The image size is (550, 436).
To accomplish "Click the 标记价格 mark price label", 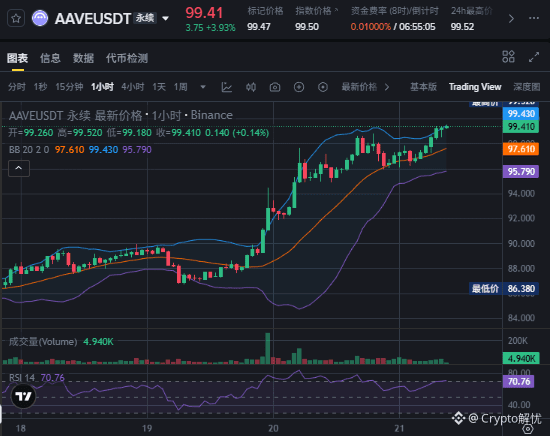I will tap(265, 11).
